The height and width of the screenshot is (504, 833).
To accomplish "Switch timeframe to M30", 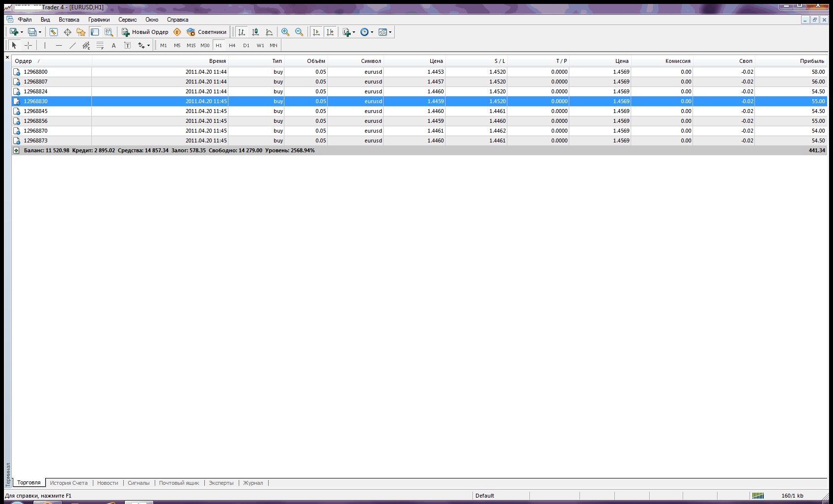I will [x=205, y=45].
